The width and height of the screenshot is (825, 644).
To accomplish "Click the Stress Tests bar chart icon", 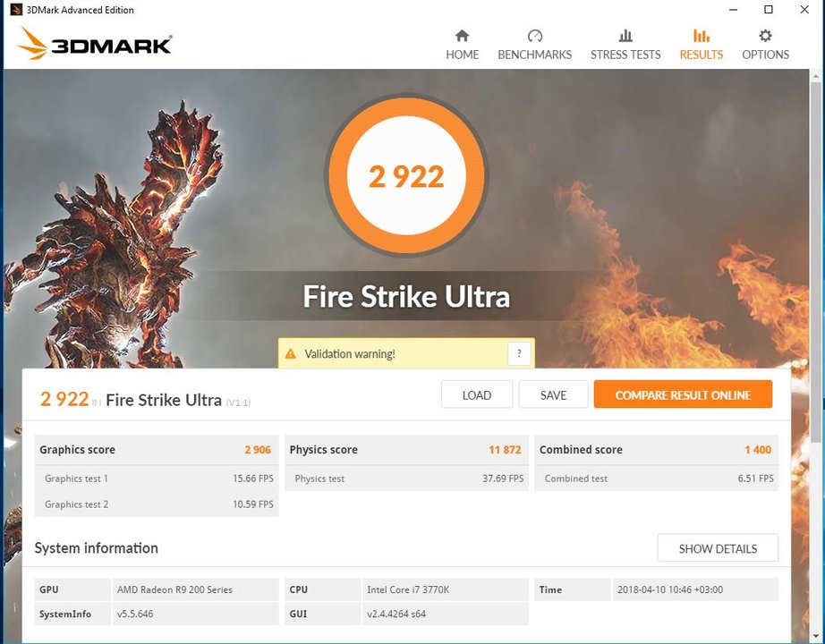I will click(625, 35).
